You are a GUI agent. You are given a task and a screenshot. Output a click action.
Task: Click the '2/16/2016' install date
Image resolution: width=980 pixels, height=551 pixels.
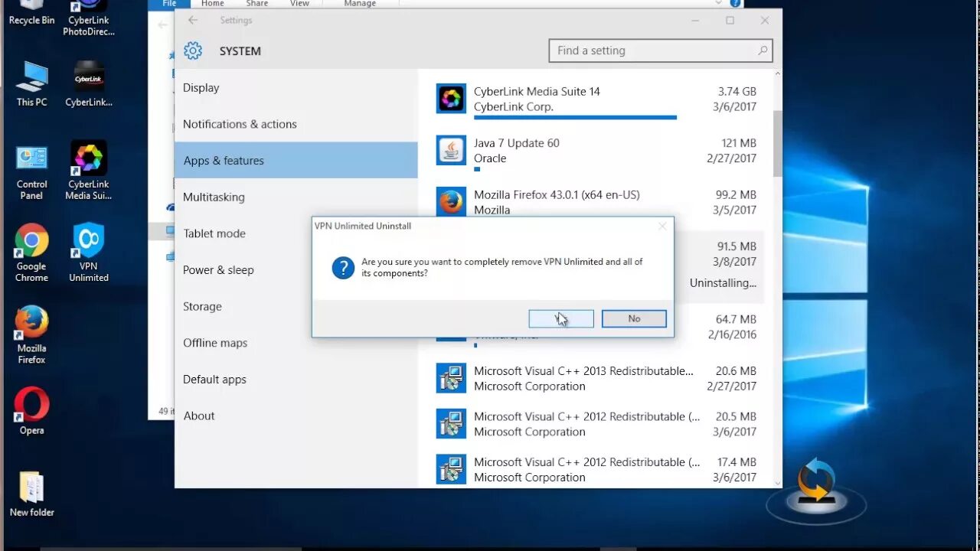[x=732, y=334]
